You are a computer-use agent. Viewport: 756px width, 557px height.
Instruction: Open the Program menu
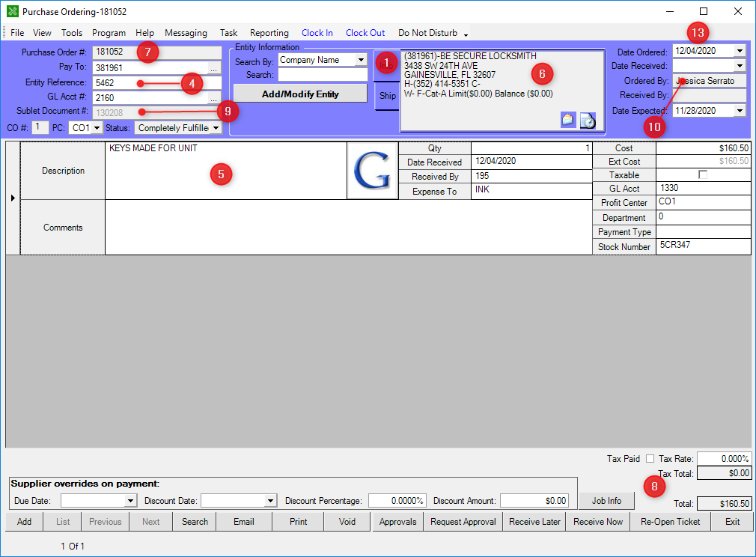(109, 33)
